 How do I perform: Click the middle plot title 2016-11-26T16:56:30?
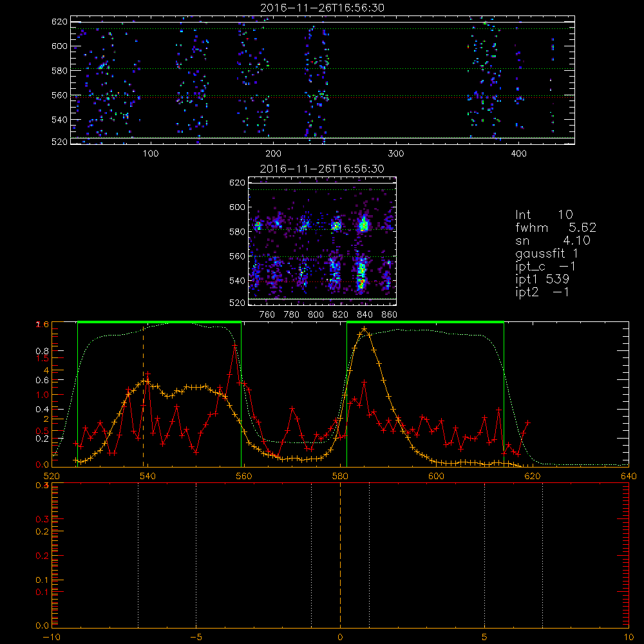coord(323,169)
